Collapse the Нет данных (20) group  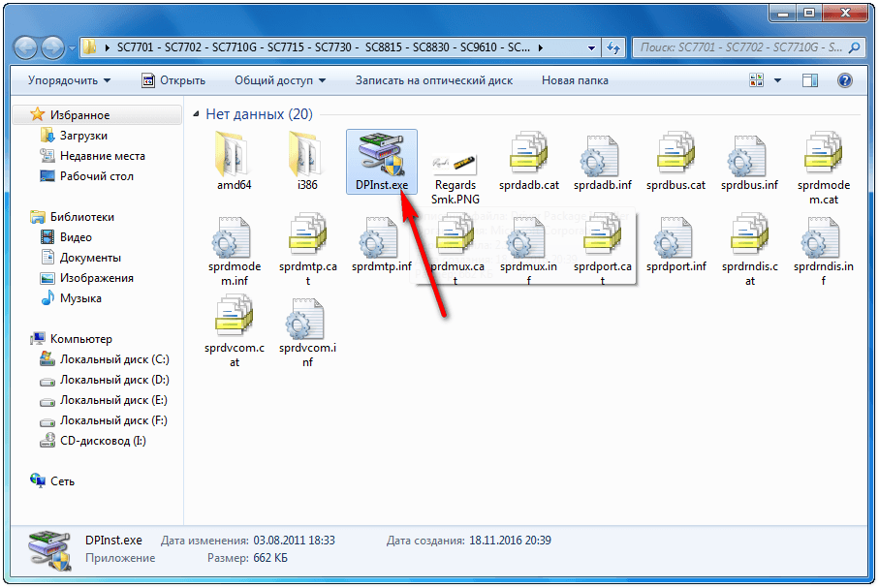click(x=198, y=114)
